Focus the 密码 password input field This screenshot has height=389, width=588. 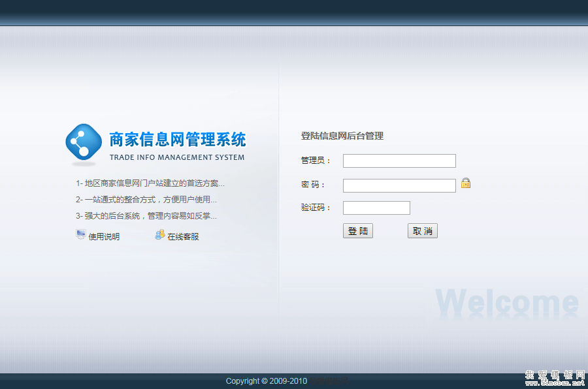coord(399,186)
